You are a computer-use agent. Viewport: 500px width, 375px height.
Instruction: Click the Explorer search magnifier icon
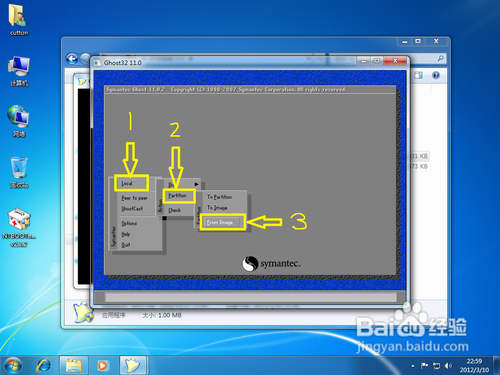[440, 58]
